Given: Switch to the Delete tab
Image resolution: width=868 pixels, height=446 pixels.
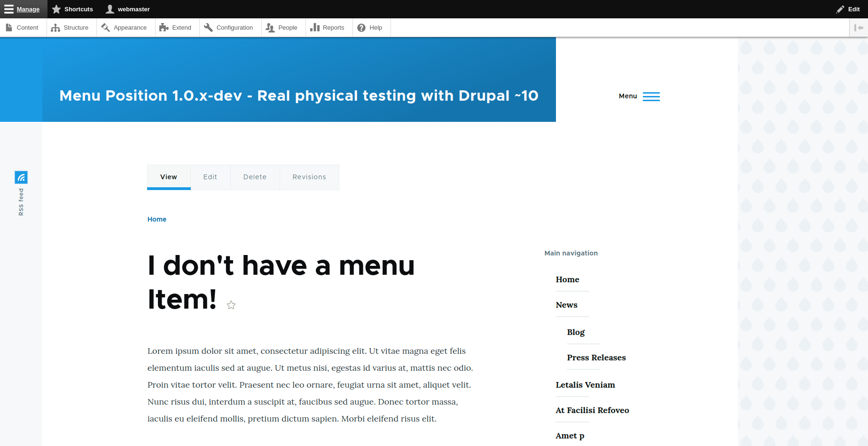Looking at the screenshot, I should pos(255,177).
